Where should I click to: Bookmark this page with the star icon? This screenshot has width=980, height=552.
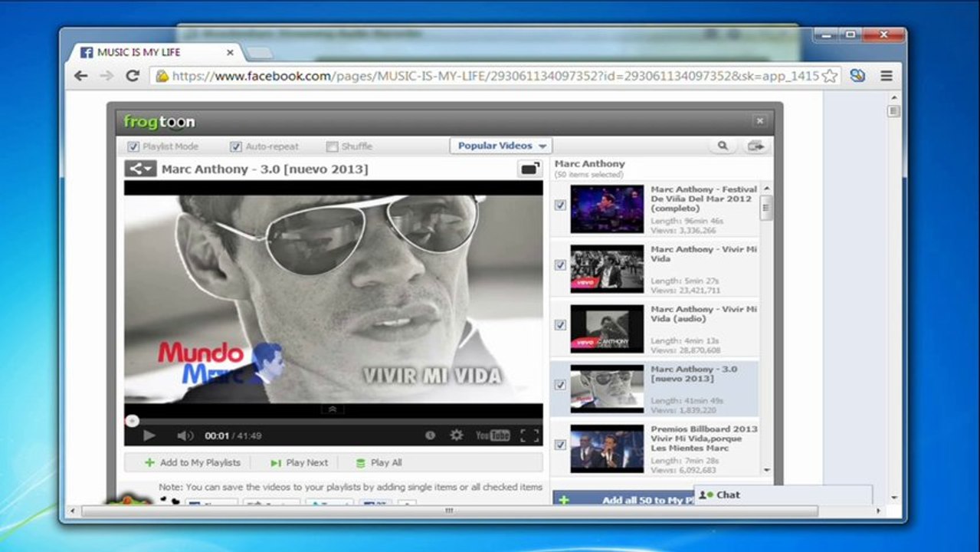click(829, 76)
